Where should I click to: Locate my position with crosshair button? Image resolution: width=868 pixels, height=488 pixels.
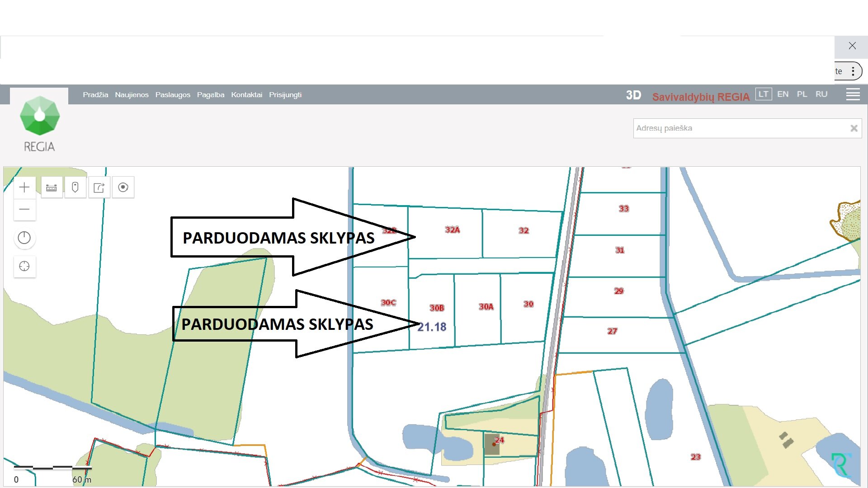24,266
